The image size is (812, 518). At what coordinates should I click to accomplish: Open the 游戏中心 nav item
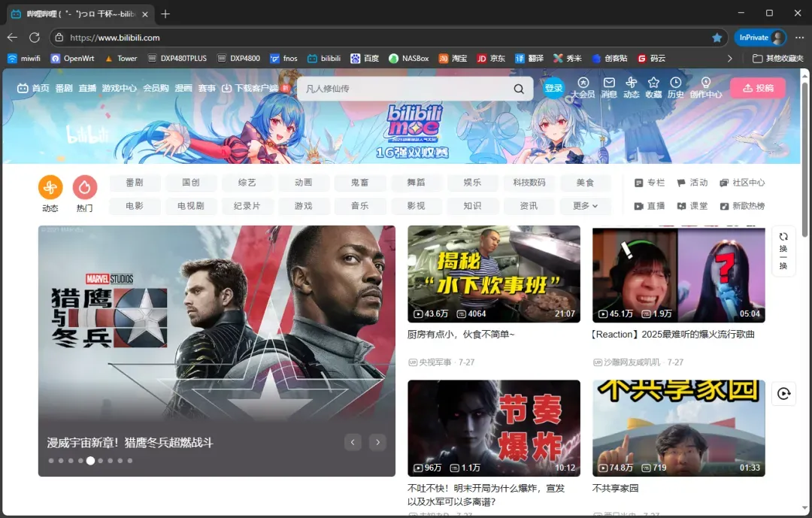[119, 88]
